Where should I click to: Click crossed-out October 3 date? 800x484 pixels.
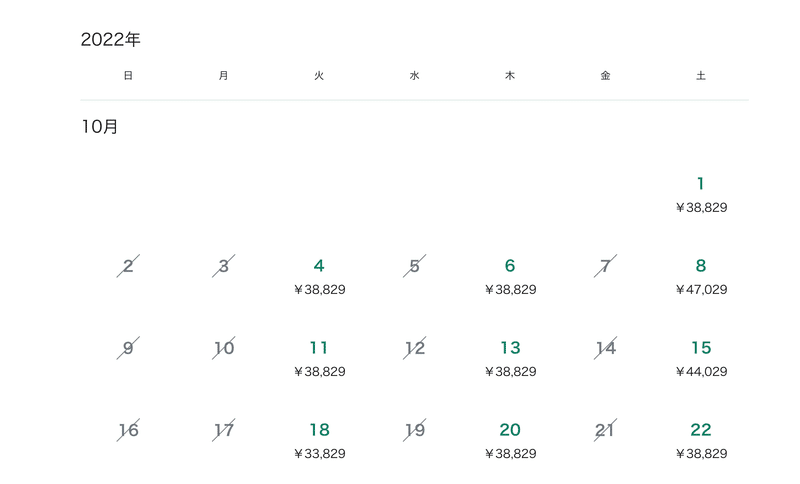(x=223, y=266)
